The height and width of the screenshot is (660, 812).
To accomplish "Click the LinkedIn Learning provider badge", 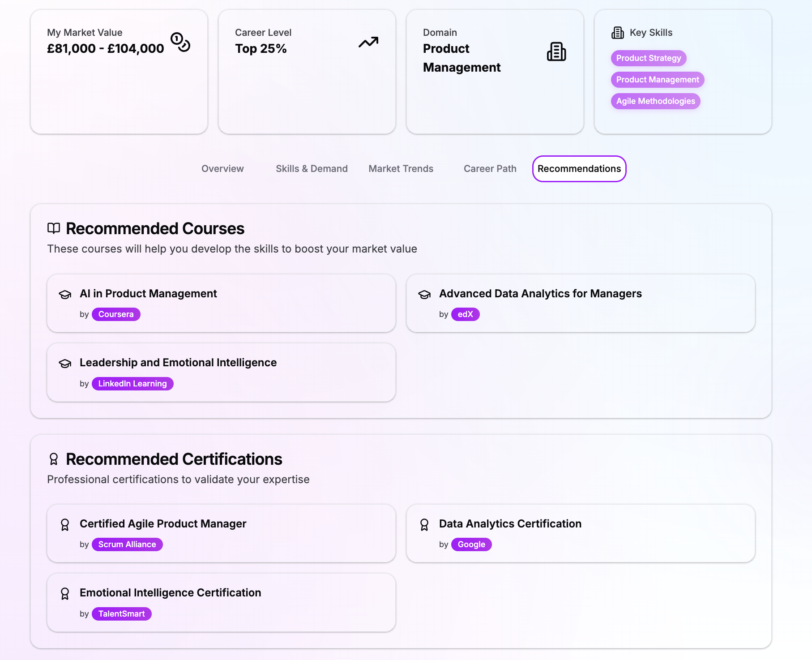I will (x=132, y=384).
